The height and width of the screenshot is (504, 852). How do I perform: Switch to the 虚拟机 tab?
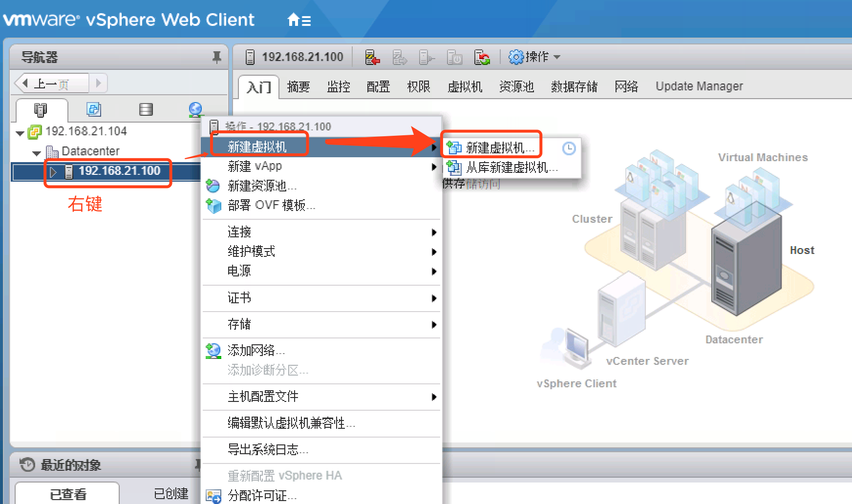[x=465, y=86]
